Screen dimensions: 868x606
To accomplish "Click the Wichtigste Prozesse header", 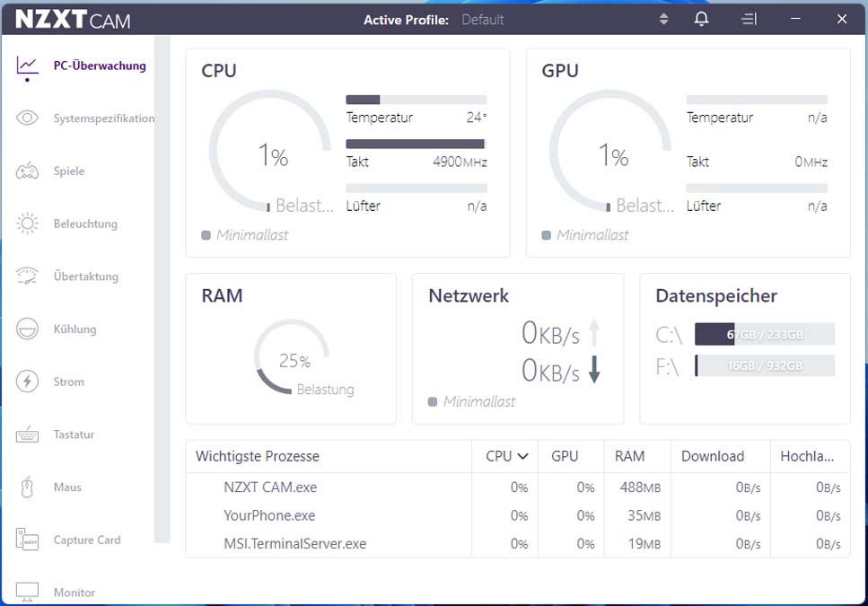I will point(258,456).
